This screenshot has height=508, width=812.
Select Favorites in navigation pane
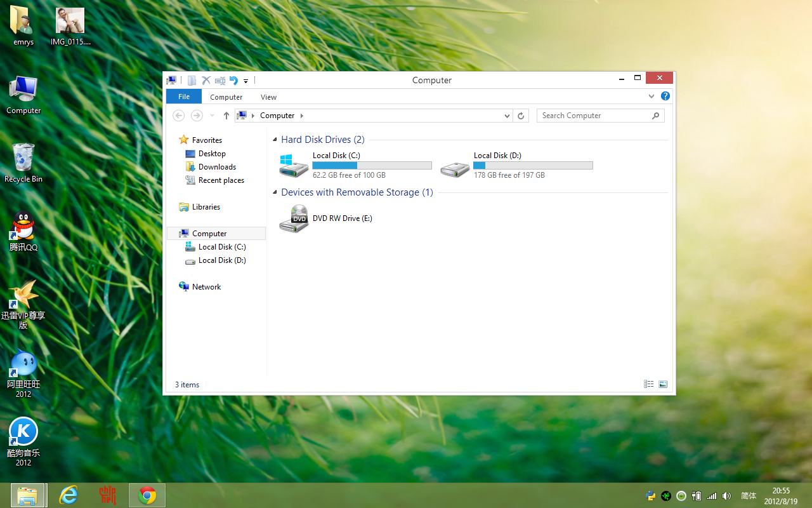pos(200,140)
